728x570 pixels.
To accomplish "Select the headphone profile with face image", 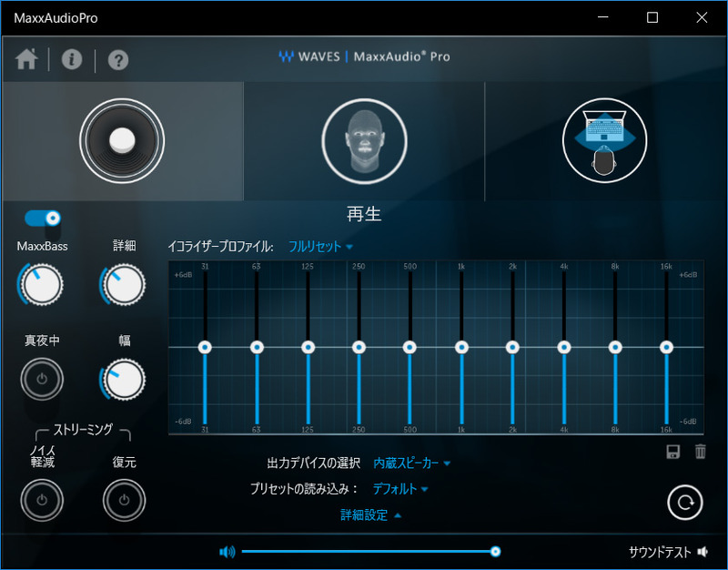I will tap(364, 141).
